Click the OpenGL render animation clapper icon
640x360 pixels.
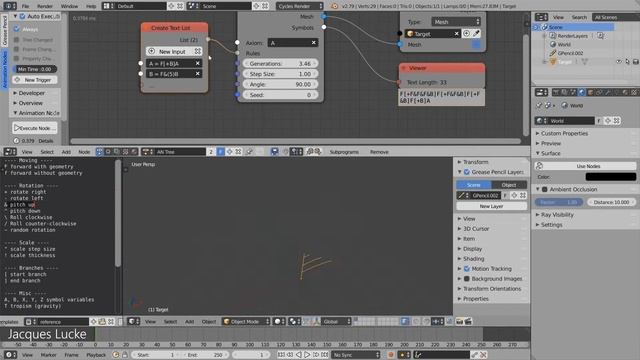(x=468, y=321)
